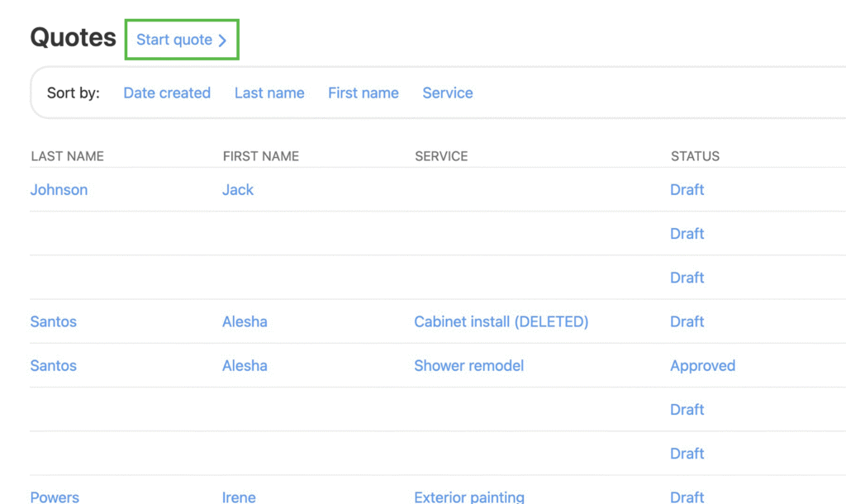
Task: Open Draft status in second table row
Action: click(687, 234)
